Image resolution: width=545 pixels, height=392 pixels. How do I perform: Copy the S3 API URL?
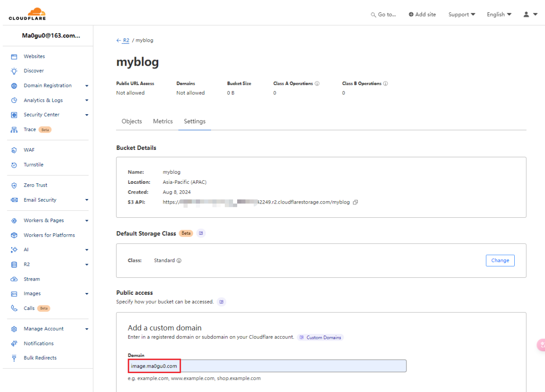[355, 202]
